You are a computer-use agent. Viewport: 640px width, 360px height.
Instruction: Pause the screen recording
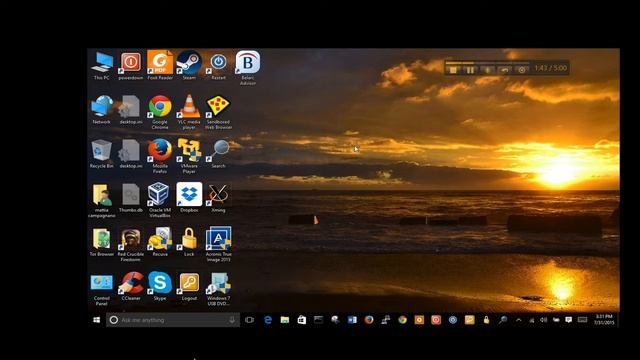[470, 70]
